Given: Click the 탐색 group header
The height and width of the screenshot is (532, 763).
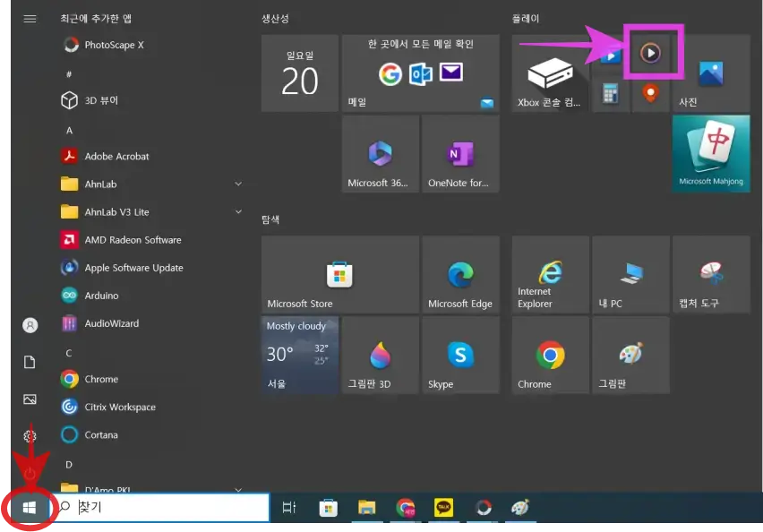Looking at the screenshot, I should (x=270, y=220).
